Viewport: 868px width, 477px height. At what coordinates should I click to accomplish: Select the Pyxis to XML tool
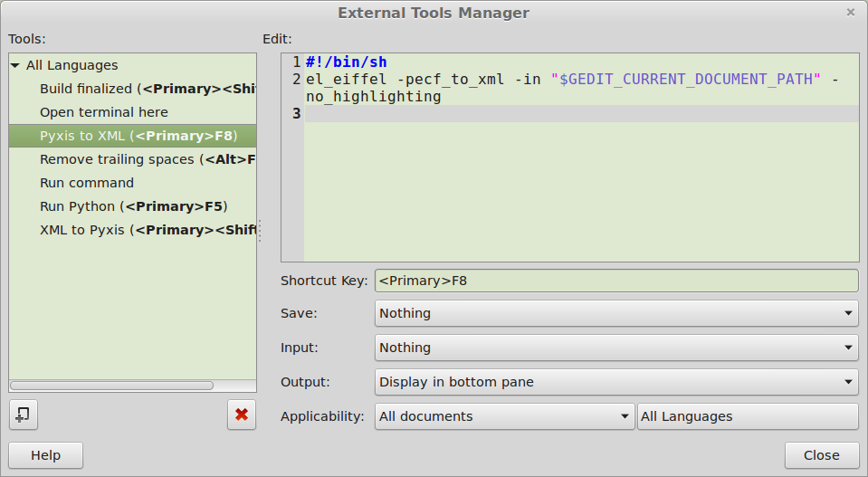[138, 136]
